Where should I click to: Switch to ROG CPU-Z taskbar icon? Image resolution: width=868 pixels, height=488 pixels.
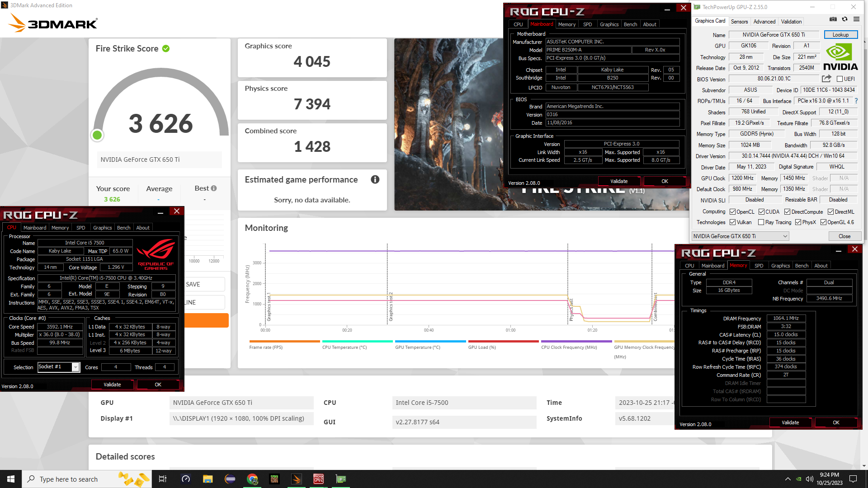(319, 479)
